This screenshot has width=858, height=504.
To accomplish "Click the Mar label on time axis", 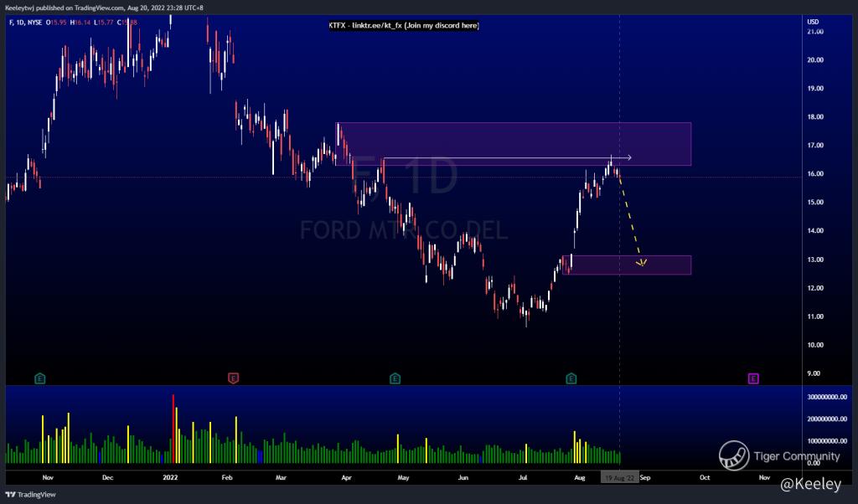I will tap(281, 478).
